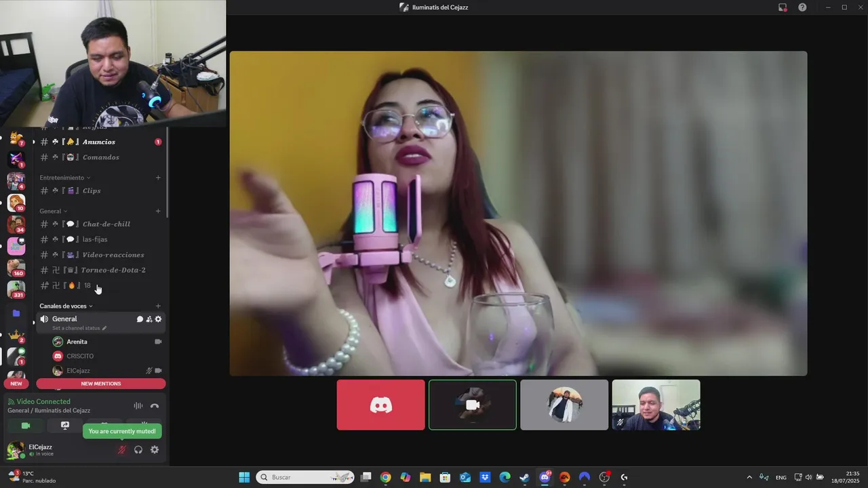Viewport: 868px width, 488px height.
Task: Open EA app in taskbar
Action: (x=564, y=477)
